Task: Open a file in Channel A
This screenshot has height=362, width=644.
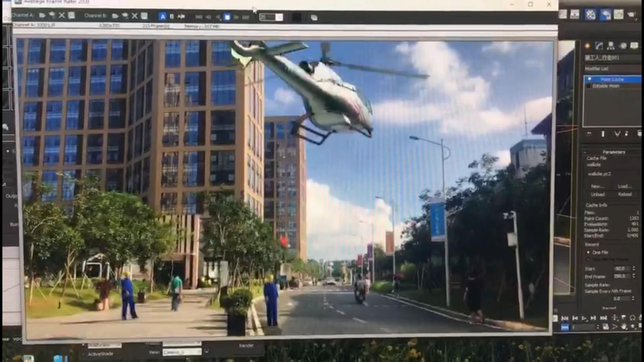Action: (42, 16)
